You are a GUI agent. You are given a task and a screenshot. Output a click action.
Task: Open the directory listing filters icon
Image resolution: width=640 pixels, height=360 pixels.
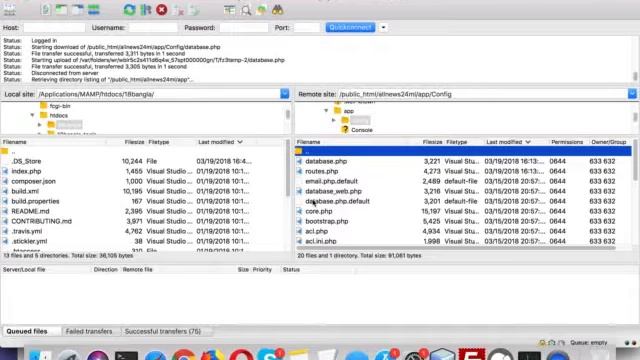pos(229,10)
